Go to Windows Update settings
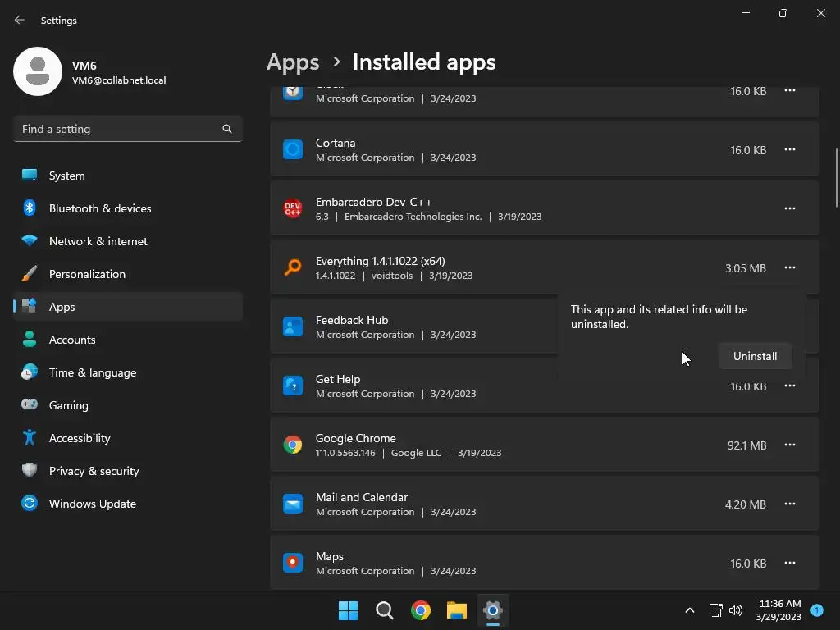The height and width of the screenshot is (630, 840). (92, 504)
